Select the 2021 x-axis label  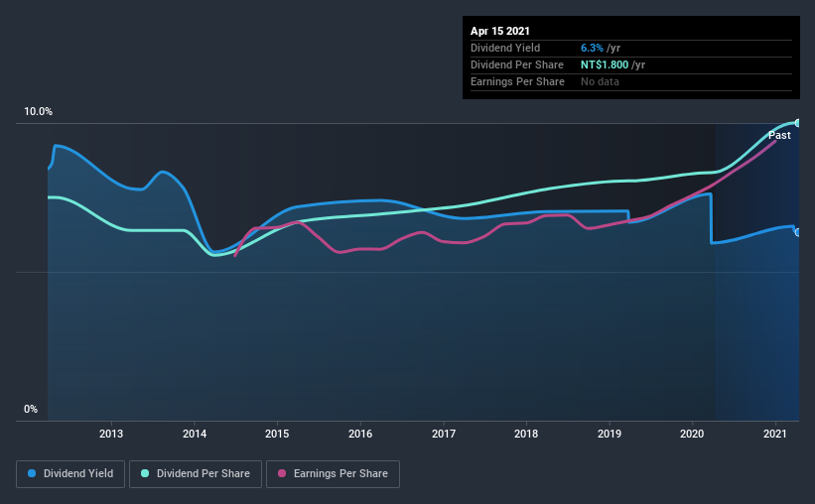click(x=775, y=434)
